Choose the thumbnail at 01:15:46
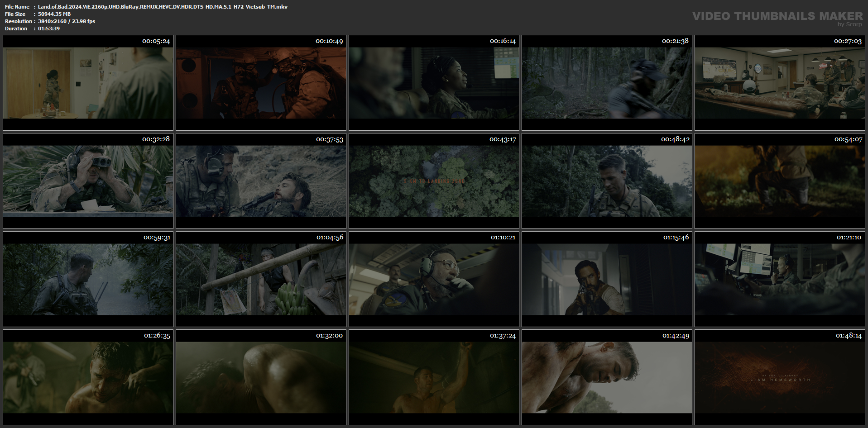Viewport: 868px width, 428px height. pos(607,279)
